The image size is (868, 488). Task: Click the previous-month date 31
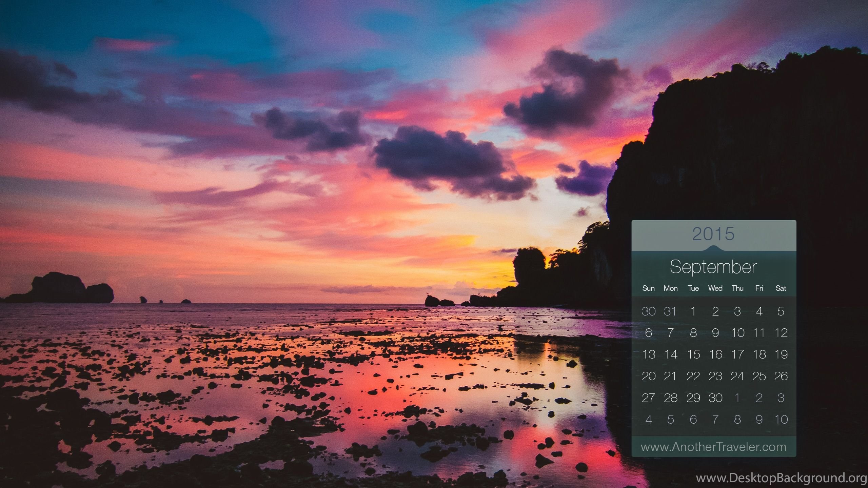[670, 311]
